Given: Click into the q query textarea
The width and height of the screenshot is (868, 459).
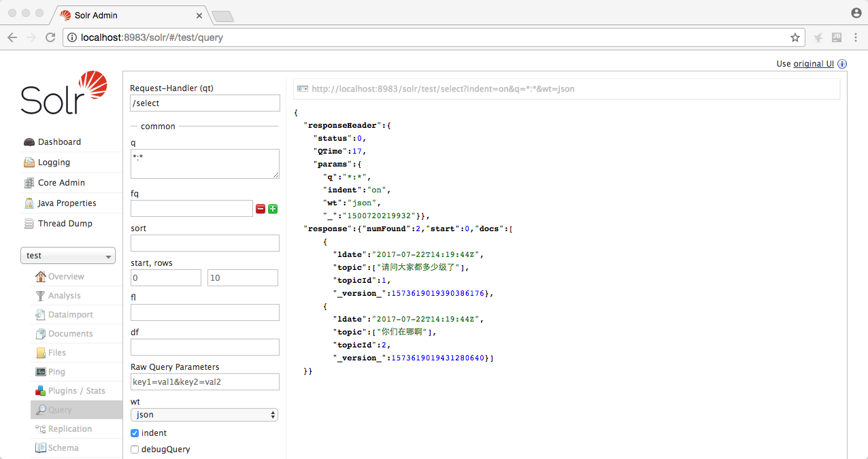Looking at the screenshot, I should coord(205,164).
